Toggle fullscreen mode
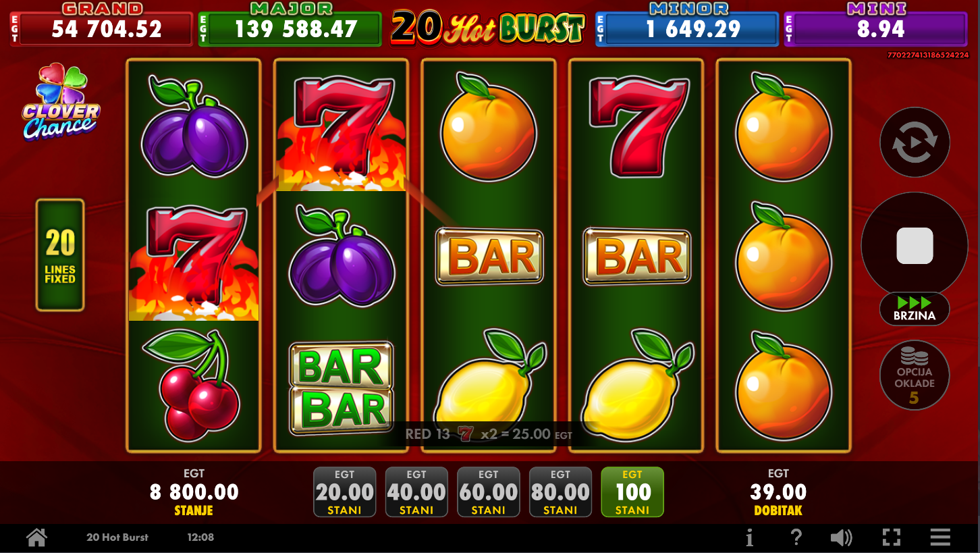Image resolution: width=980 pixels, height=553 pixels. pos(892,537)
